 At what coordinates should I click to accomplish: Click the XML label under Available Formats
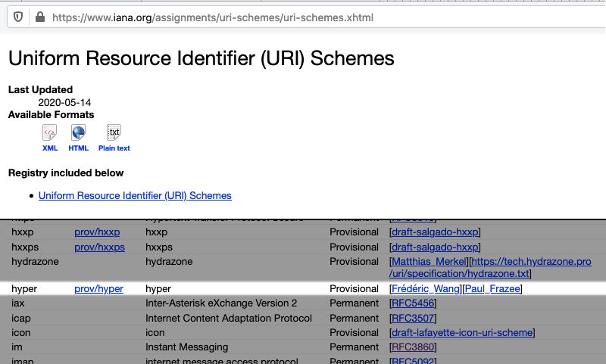click(50, 148)
